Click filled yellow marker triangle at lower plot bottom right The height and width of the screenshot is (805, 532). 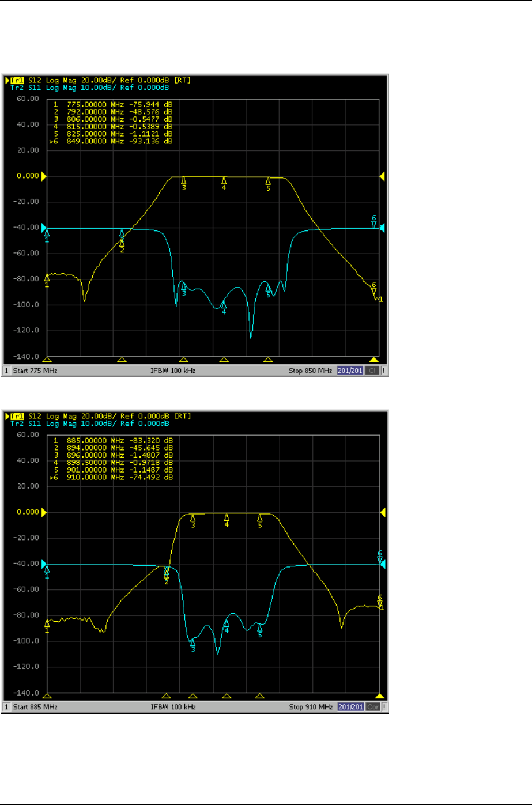click(380, 696)
